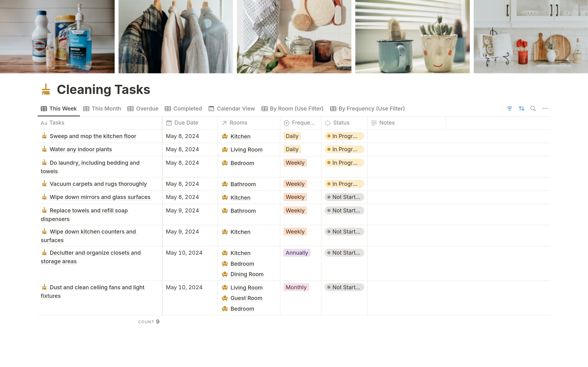
Task: Open the Kitchen room page link
Action: pos(240,136)
